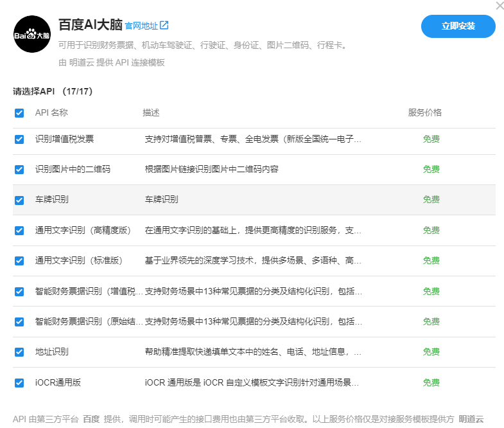Toggle the select-all checkbox beside API 名称
The height and width of the screenshot is (428, 504).
click(x=19, y=113)
